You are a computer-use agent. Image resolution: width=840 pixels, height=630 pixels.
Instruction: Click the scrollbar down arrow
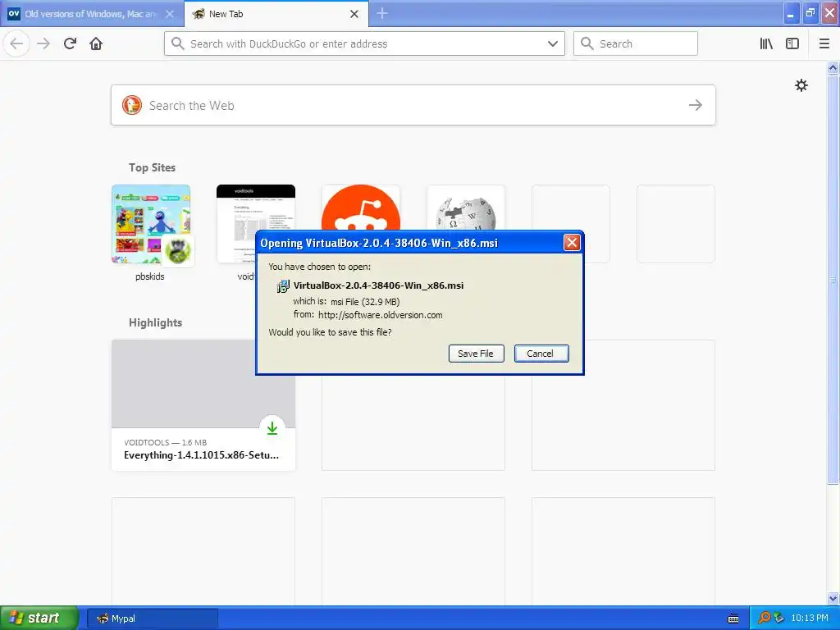(833, 598)
